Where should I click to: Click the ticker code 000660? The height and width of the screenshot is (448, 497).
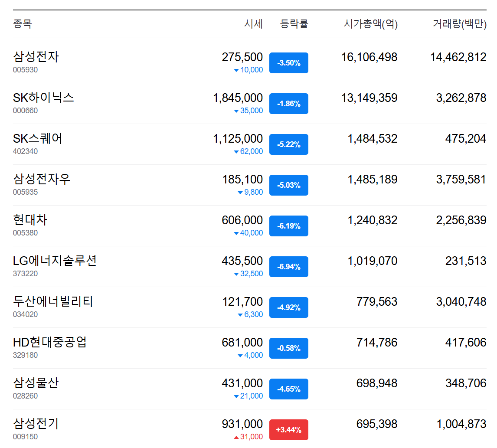pos(25,111)
